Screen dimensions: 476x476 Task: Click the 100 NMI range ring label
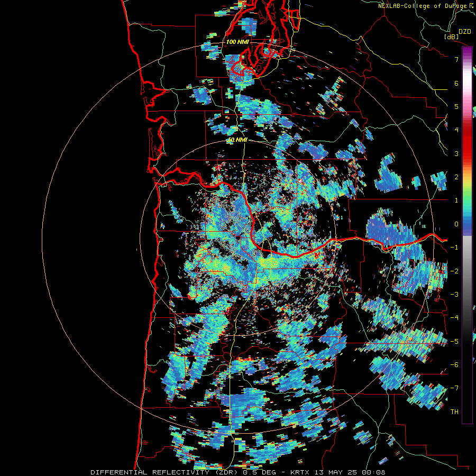237,42
